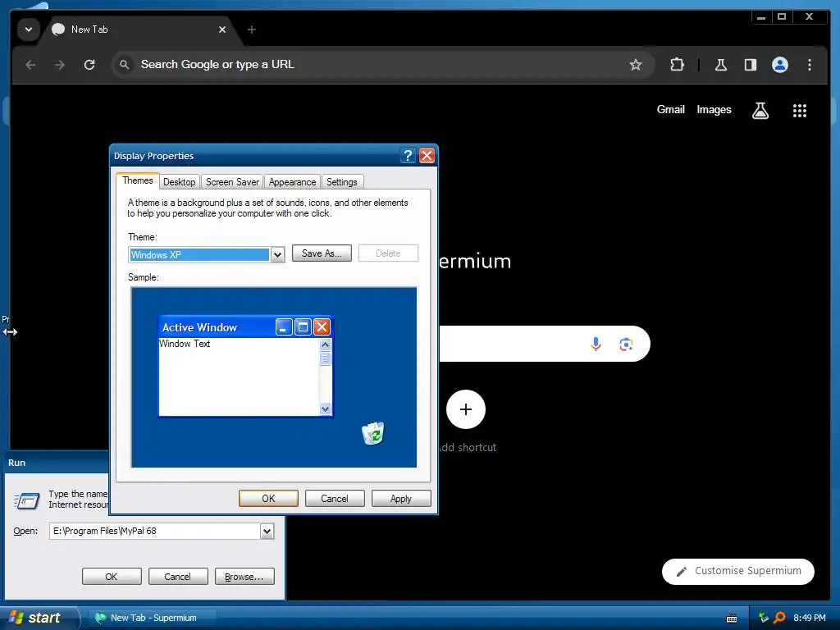Open the tab search chevron in Supermium
The height and width of the screenshot is (630, 840).
(29, 30)
